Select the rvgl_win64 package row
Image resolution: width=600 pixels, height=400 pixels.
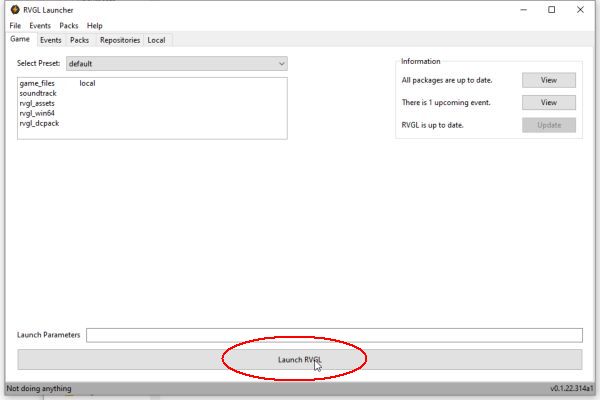[152, 113]
